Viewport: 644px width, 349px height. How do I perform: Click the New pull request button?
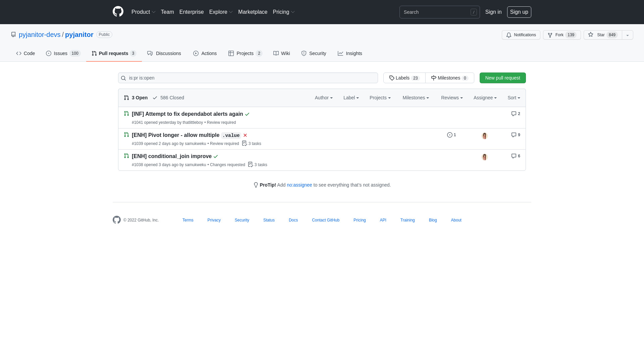click(502, 78)
